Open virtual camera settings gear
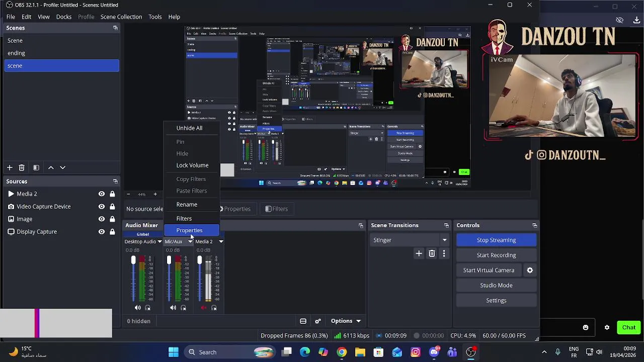The image size is (644, 362). coord(530,270)
